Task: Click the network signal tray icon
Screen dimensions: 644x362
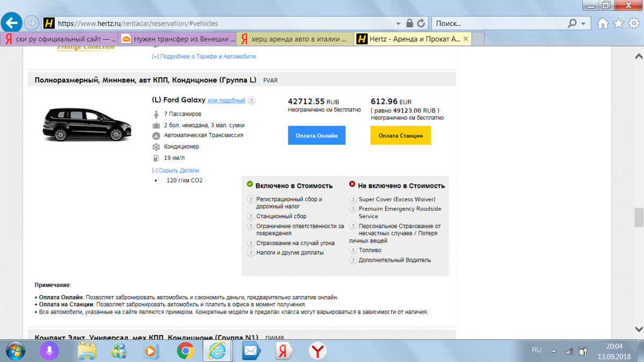Action: click(569, 351)
